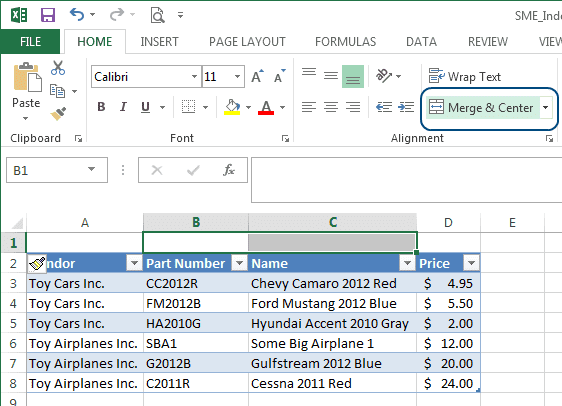Open the Paste options dropdown arrow
562x406 pixels.
(25, 118)
